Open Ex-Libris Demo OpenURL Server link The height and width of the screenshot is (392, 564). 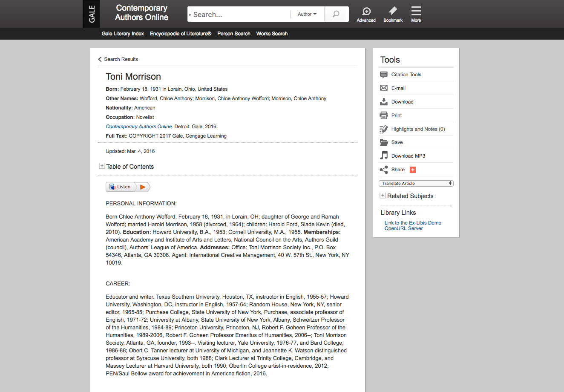pyautogui.click(x=413, y=225)
